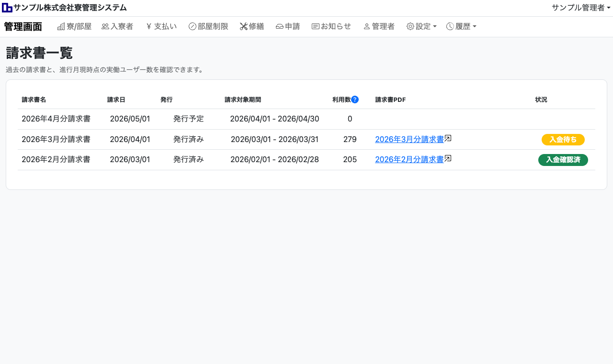Open the 支払い menu item
This screenshot has height=364, width=613.
pyautogui.click(x=161, y=27)
